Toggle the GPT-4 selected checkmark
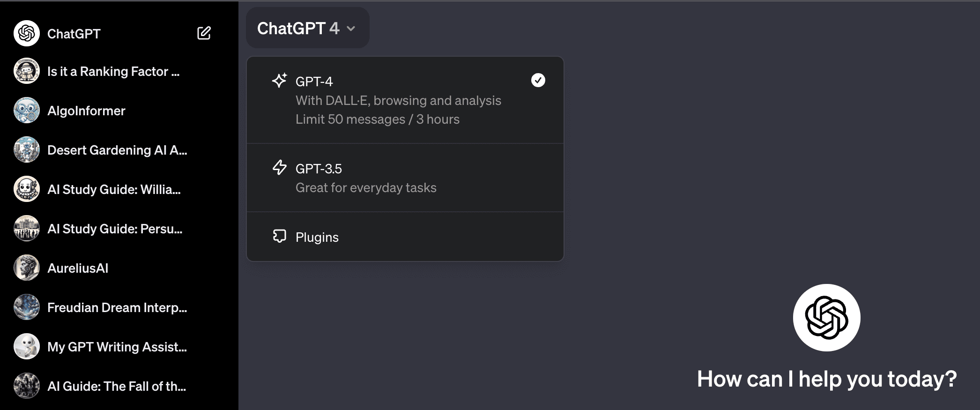 [x=538, y=81]
